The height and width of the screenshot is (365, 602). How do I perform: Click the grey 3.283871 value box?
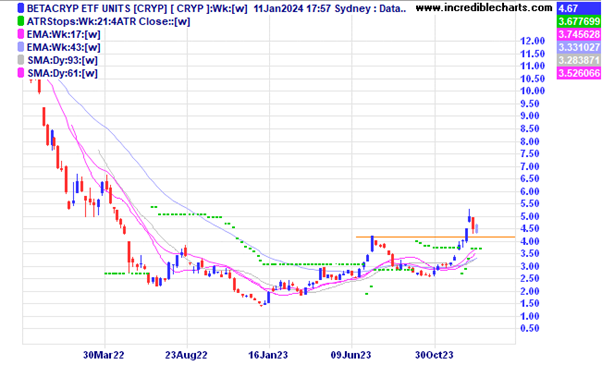(x=579, y=60)
